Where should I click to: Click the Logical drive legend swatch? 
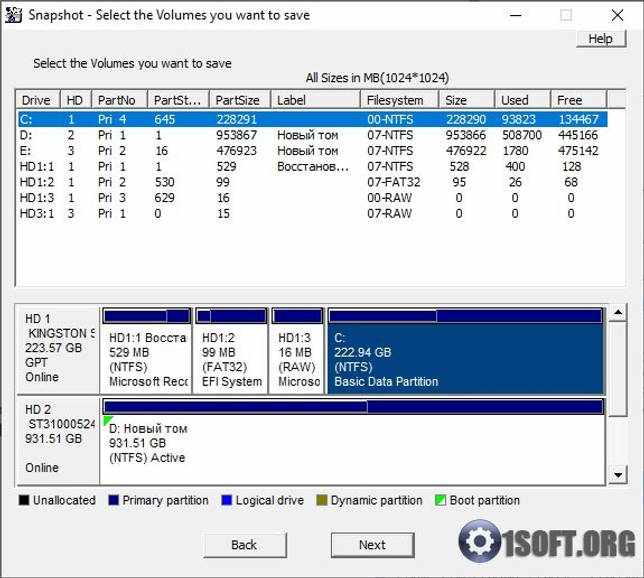227,500
